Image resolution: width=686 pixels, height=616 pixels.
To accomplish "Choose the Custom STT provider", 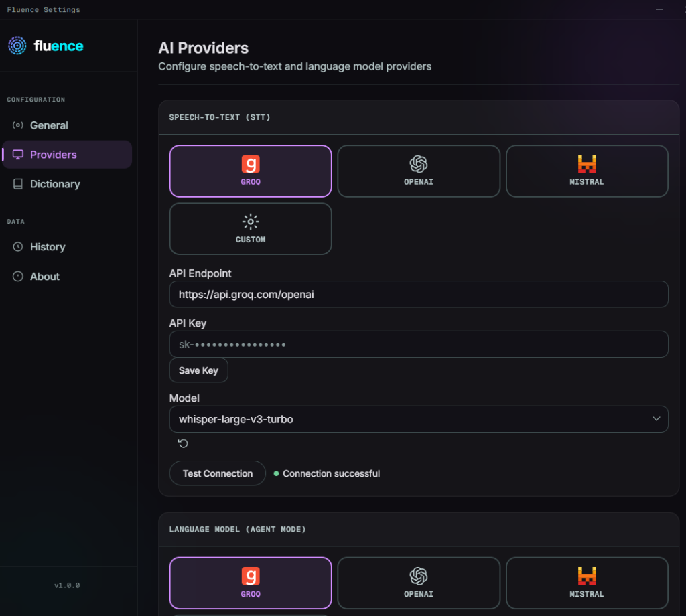I will pos(251,228).
